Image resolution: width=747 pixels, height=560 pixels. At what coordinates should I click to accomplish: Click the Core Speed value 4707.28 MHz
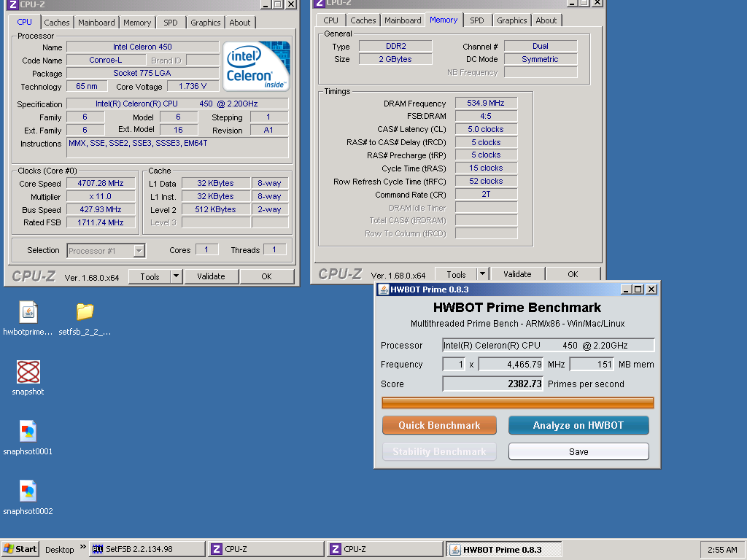pos(101,183)
